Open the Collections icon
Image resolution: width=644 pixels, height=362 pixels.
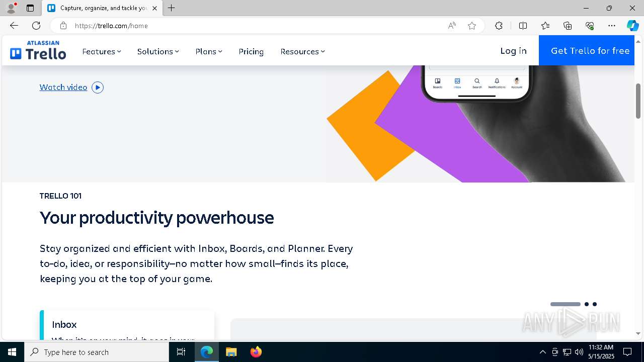(568, 26)
